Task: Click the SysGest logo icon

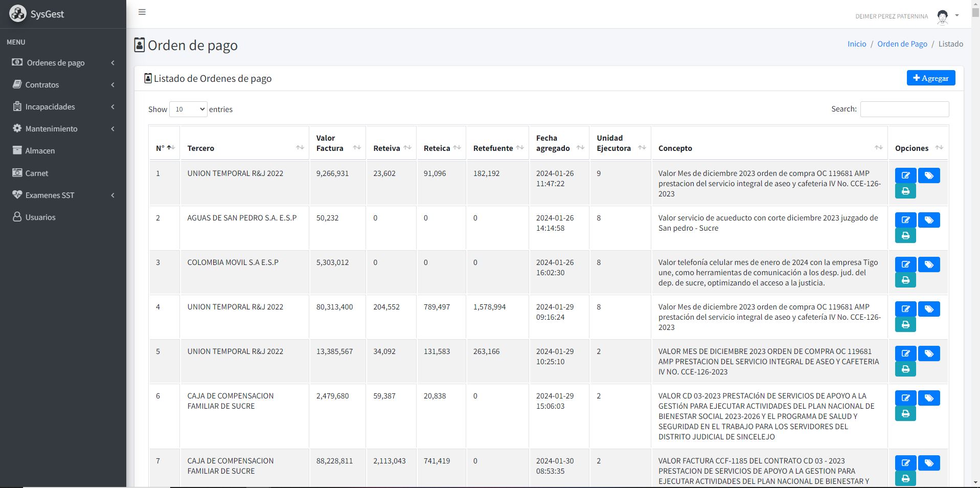Action: pos(18,14)
